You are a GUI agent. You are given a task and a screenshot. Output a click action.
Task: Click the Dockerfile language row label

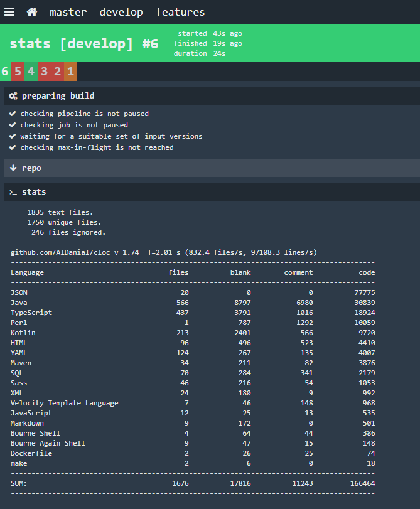pyautogui.click(x=31, y=454)
